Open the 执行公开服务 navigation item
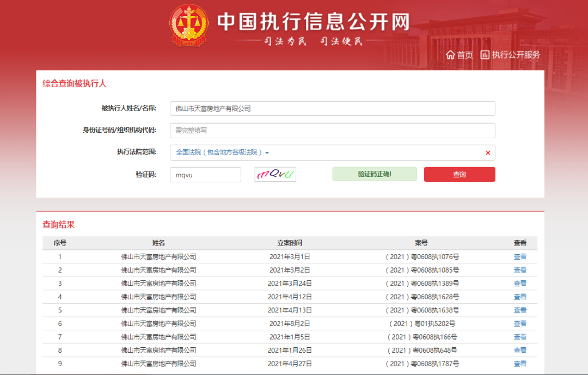The image size is (588, 375). point(516,55)
